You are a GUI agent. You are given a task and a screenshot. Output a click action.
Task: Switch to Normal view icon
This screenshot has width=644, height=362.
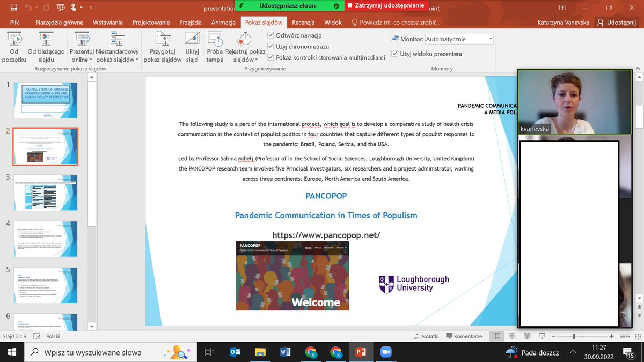497,336
